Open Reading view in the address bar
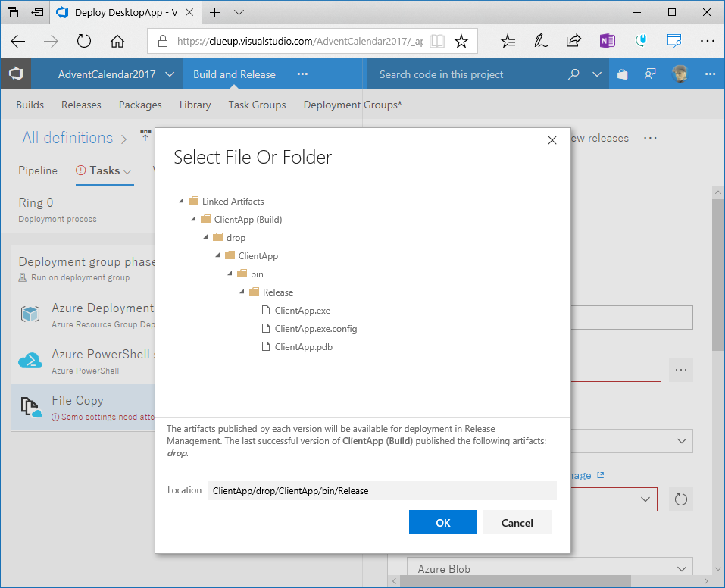 coord(436,41)
